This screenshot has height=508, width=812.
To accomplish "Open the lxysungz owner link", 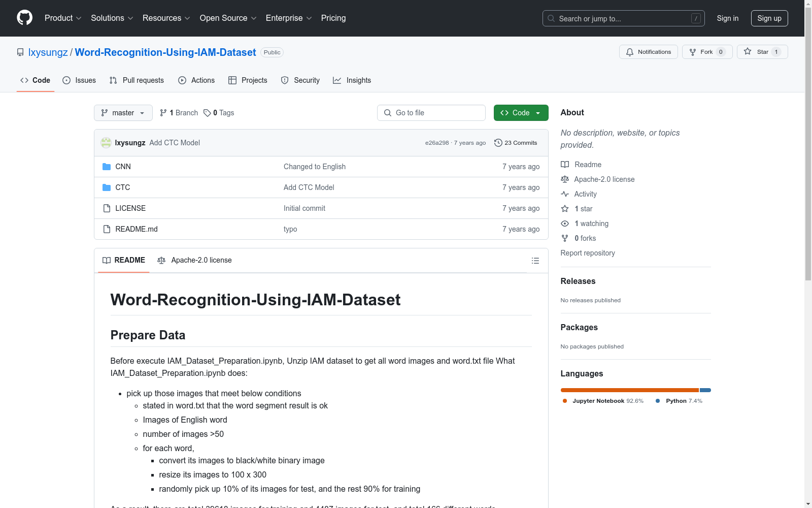I will [48, 52].
